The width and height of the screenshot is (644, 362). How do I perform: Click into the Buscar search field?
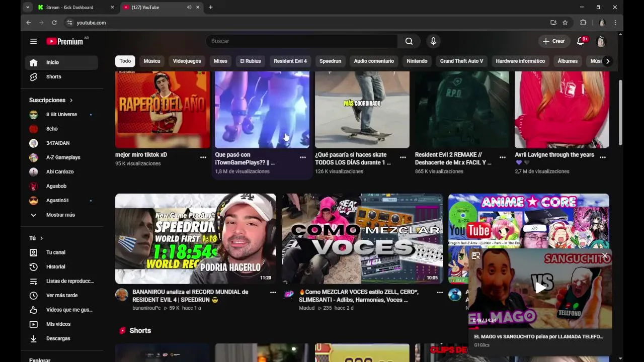pyautogui.click(x=302, y=41)
